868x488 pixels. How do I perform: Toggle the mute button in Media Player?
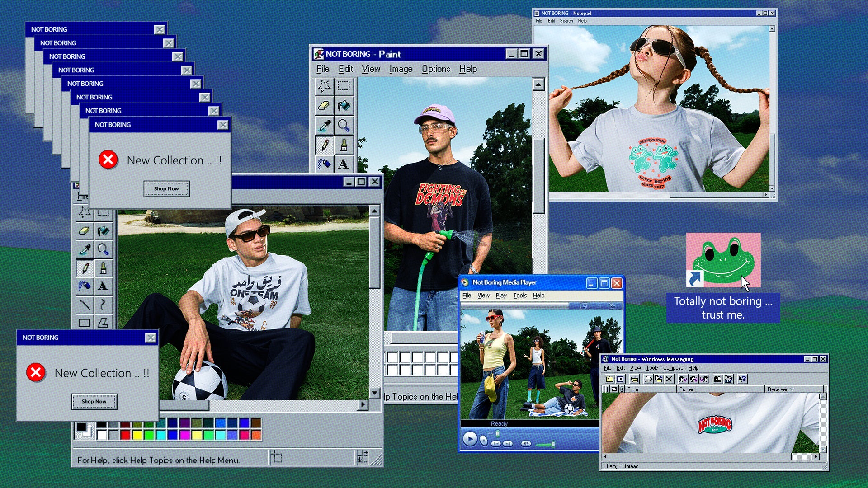[526, 443]
